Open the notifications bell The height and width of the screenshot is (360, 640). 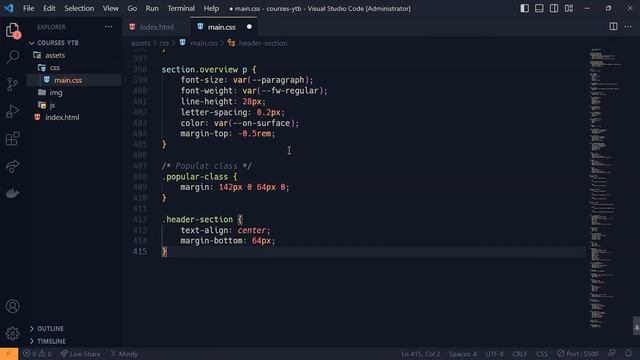click(x=628, y=353)
